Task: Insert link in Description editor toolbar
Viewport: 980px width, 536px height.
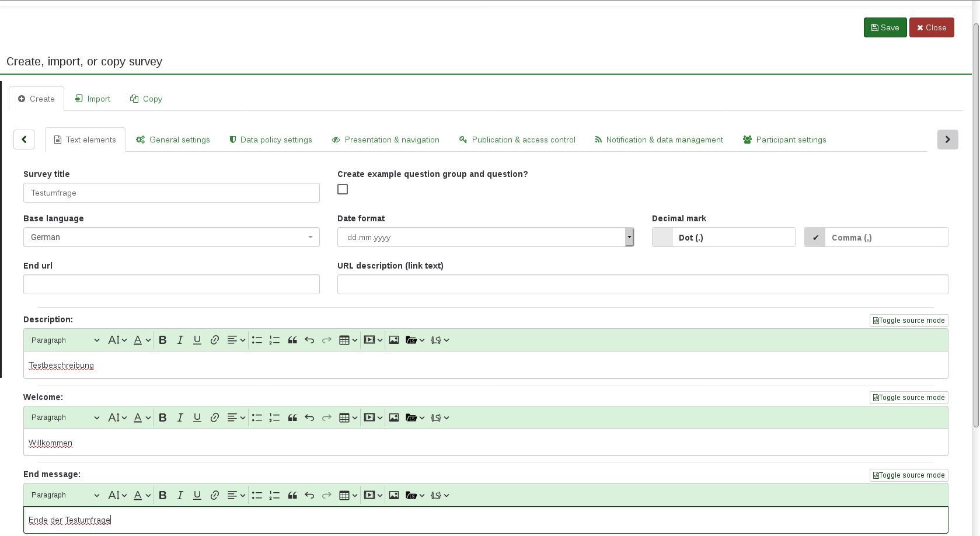Action: [215, 340]
